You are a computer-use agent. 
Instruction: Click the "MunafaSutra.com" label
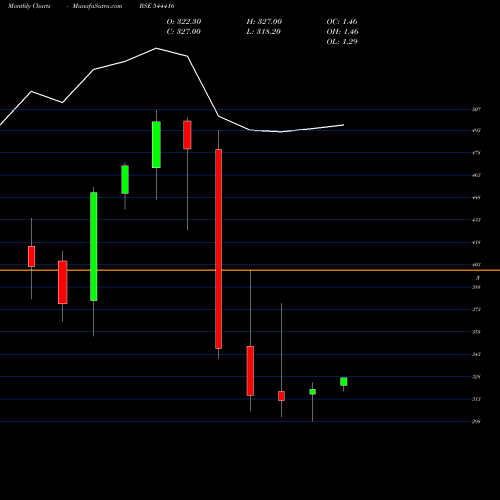97,6
